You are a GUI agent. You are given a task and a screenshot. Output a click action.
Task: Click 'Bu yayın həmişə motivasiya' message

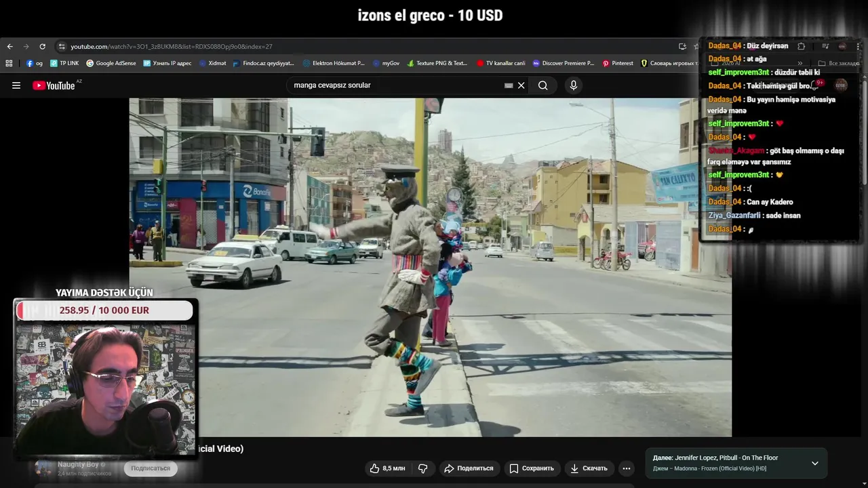tap(771, 104)
